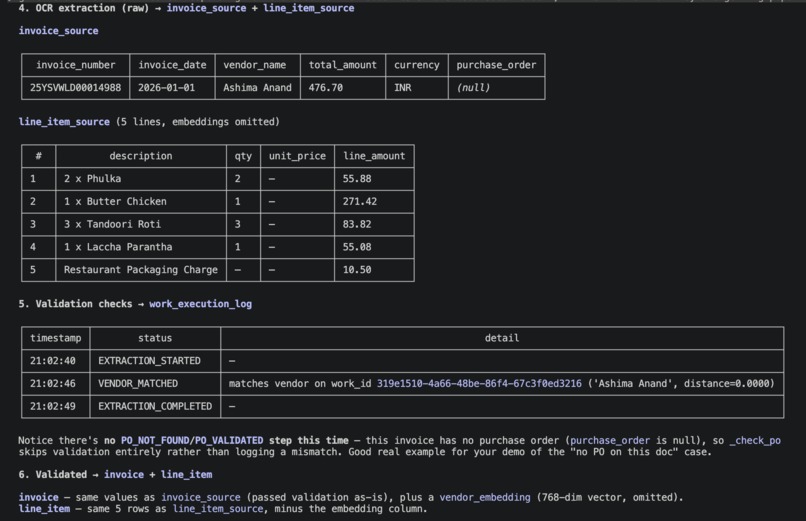
Task: Select the EXTRACTION_COMPLETED status
Action: (155, 406)
